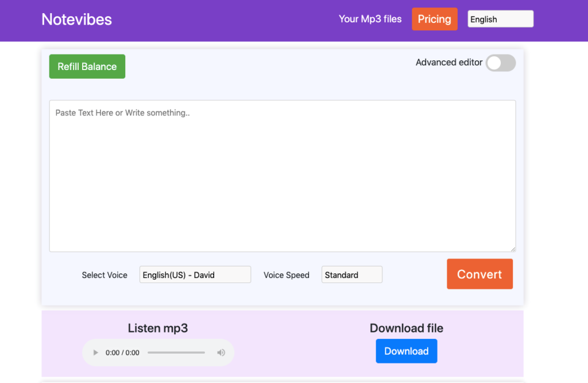The height and width of the screenshot is (383, 588).
Task: Expand the Standard voice speed dropdown
Action: 351,275
